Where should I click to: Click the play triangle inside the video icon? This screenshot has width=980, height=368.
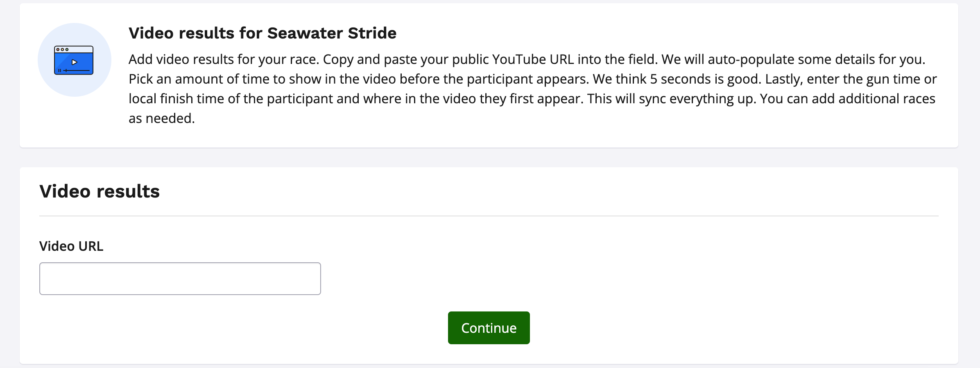(x=75, y=62)
